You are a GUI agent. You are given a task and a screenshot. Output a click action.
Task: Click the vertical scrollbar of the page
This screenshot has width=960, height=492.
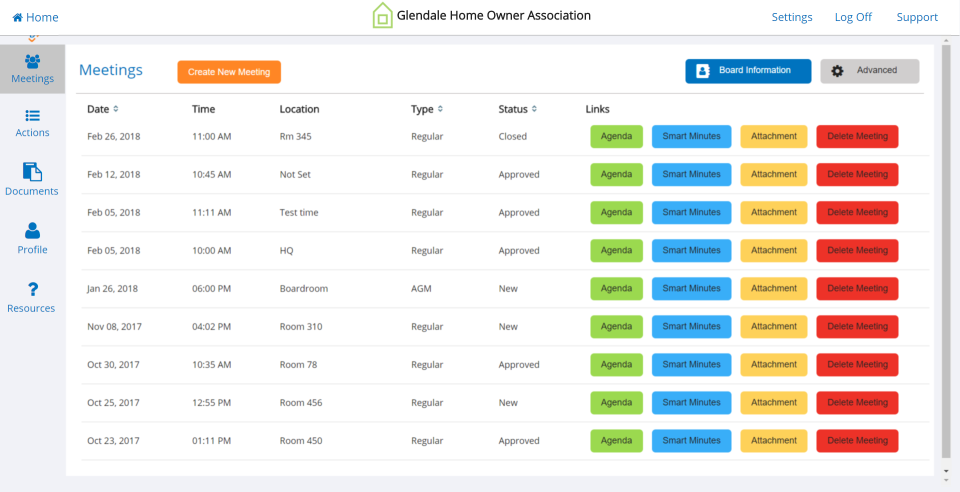(x=947, y=251)
